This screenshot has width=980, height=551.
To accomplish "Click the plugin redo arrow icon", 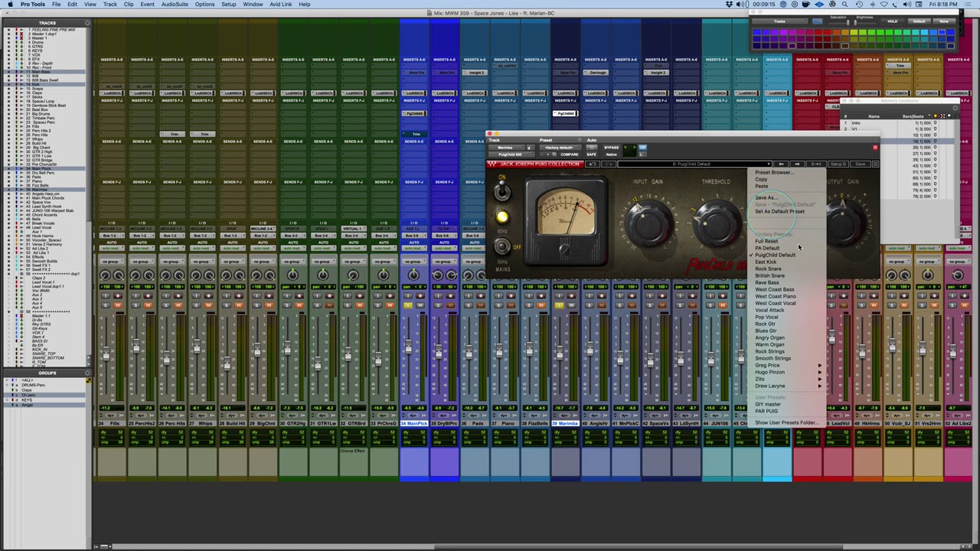I will click(609, 164).
